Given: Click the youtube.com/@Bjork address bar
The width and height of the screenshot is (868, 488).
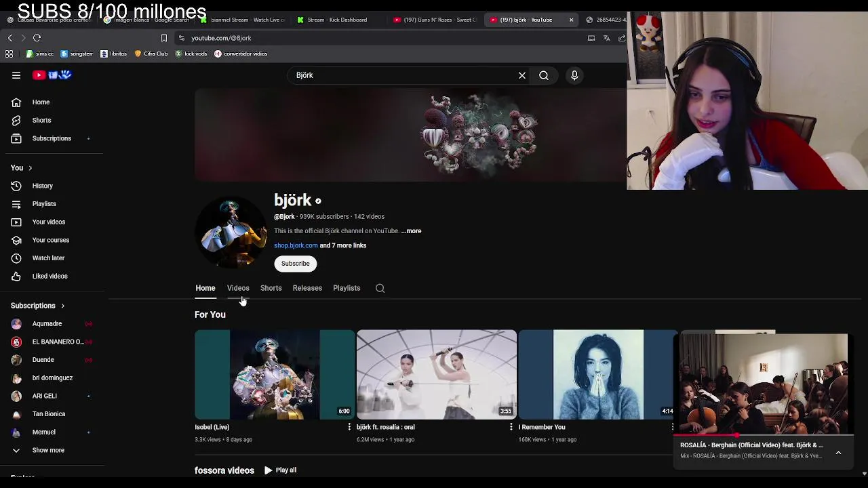Looking at the screenshot, I should [221, 38].
